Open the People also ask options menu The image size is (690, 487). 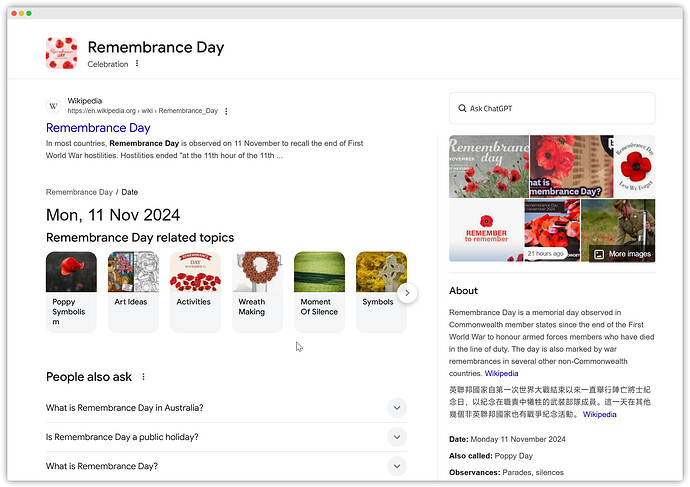click(143, 377)
